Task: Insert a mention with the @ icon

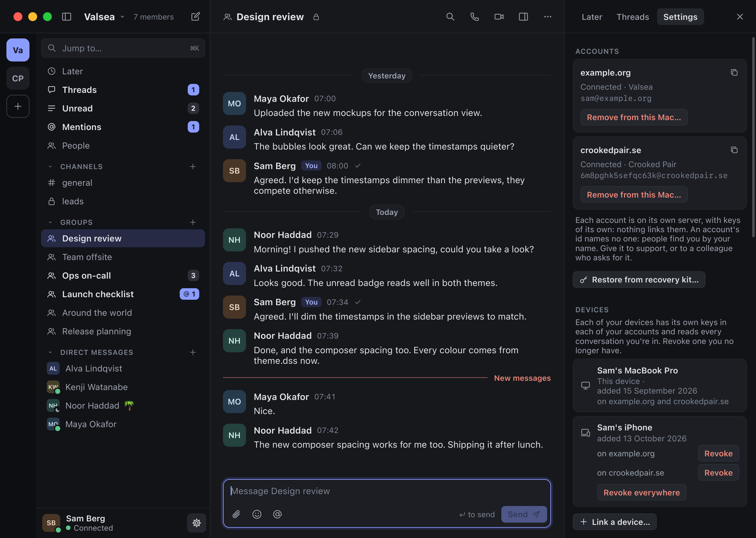Action: click(277, 514)
